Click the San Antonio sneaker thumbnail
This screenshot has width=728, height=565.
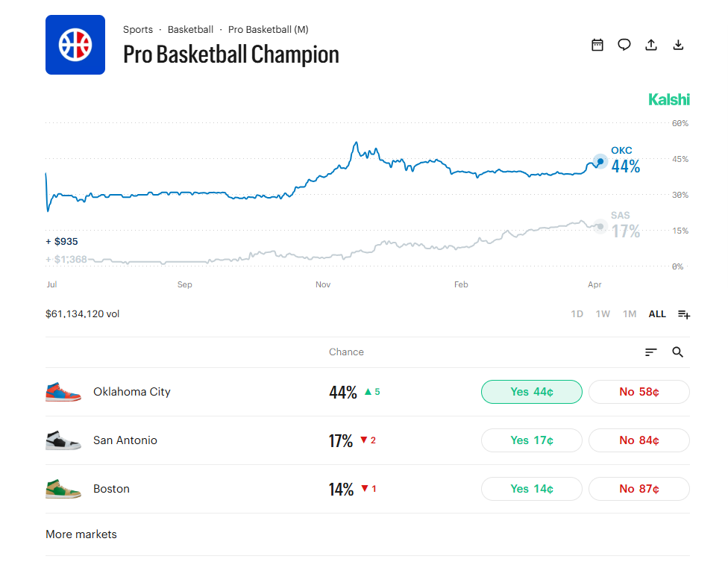63,440
